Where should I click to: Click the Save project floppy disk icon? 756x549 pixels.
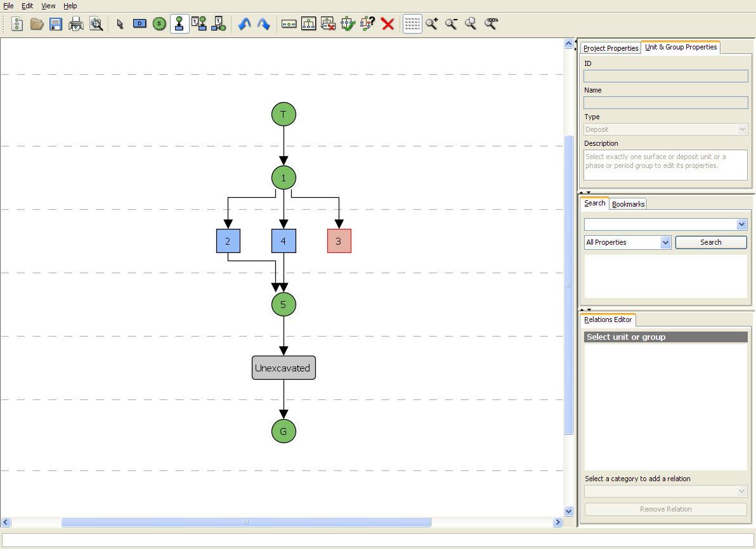tap(56, 24)
